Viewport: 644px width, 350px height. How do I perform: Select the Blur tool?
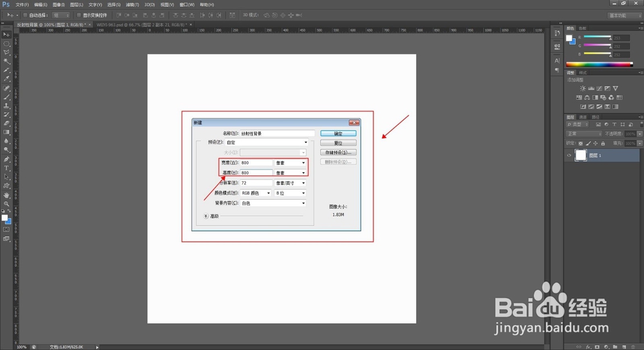tap(6, 141)
